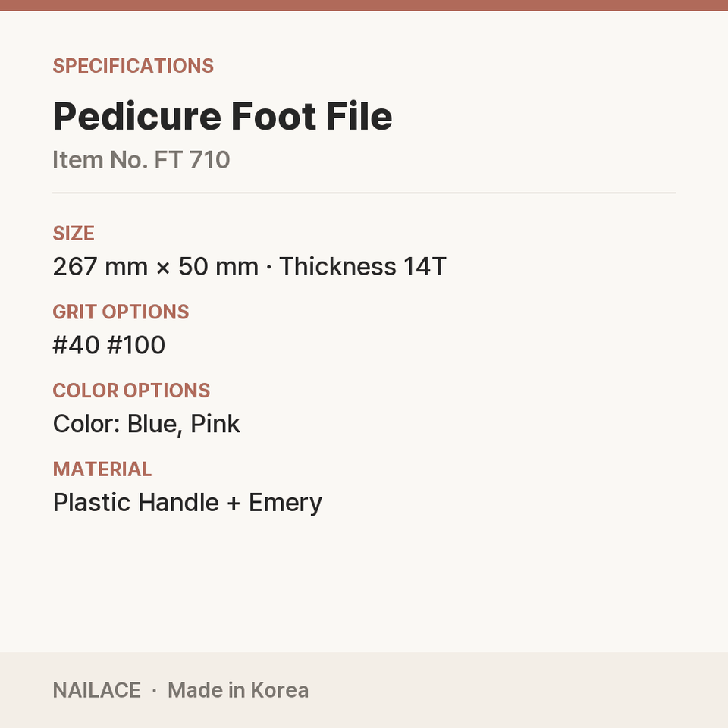Select the Pink color option text
The height and width of the screenshot is (728, 728).
click(215, 424)
